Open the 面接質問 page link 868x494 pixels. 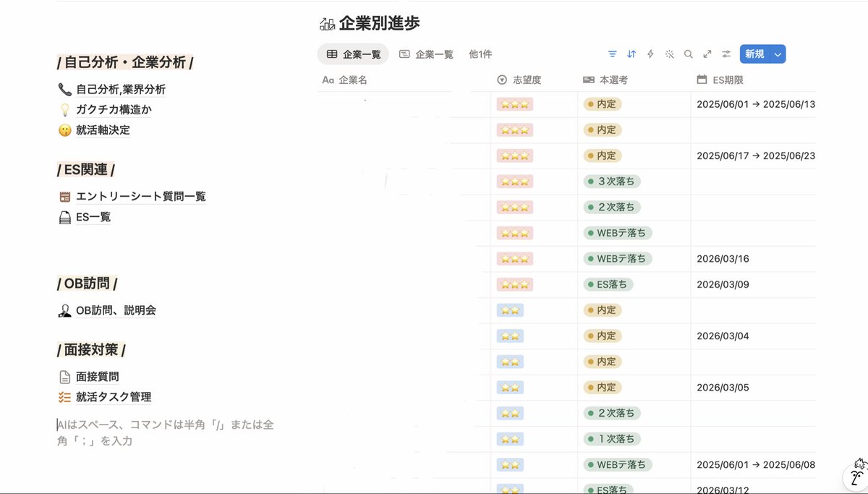(x=98, y=377)
